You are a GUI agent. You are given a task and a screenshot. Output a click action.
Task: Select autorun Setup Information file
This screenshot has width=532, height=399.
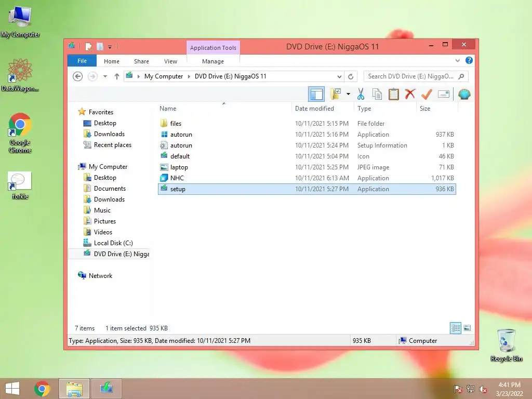pyautogui.click(x=307, y=145)
